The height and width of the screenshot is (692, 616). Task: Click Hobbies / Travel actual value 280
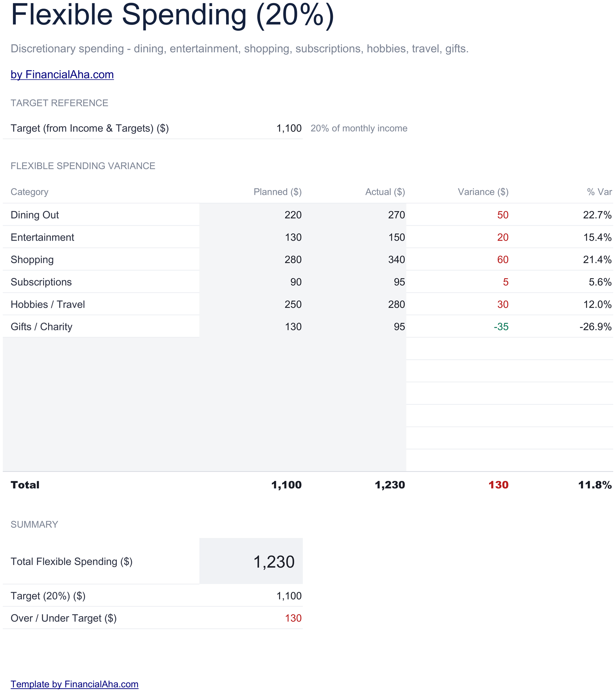point(396,304)
